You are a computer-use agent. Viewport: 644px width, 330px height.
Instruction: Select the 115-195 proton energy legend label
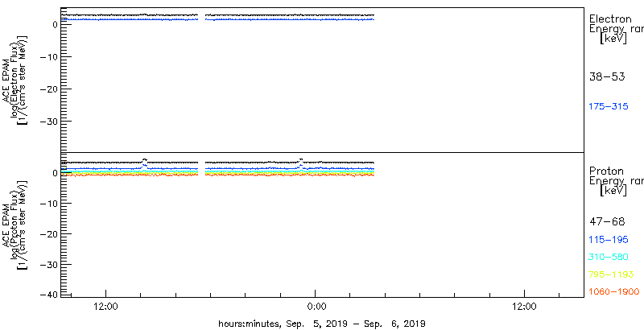pyautogui.click(x=609, y=240)
